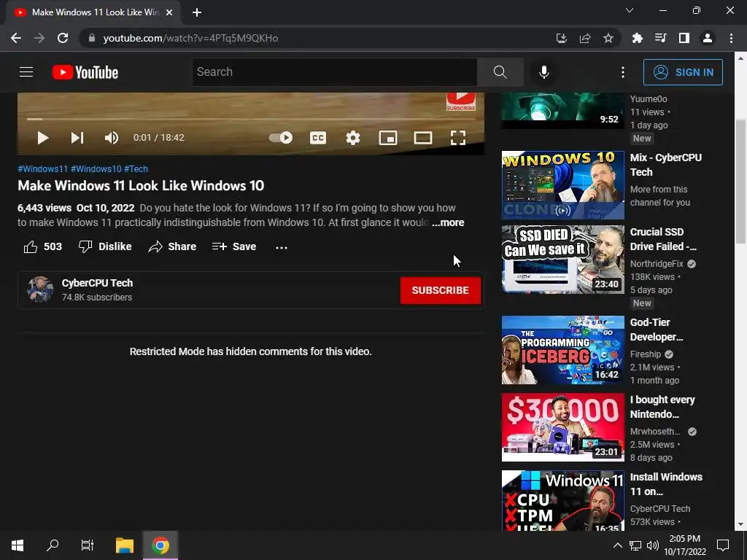
Task: Open the player settings gear
Action: coord(352,138)
